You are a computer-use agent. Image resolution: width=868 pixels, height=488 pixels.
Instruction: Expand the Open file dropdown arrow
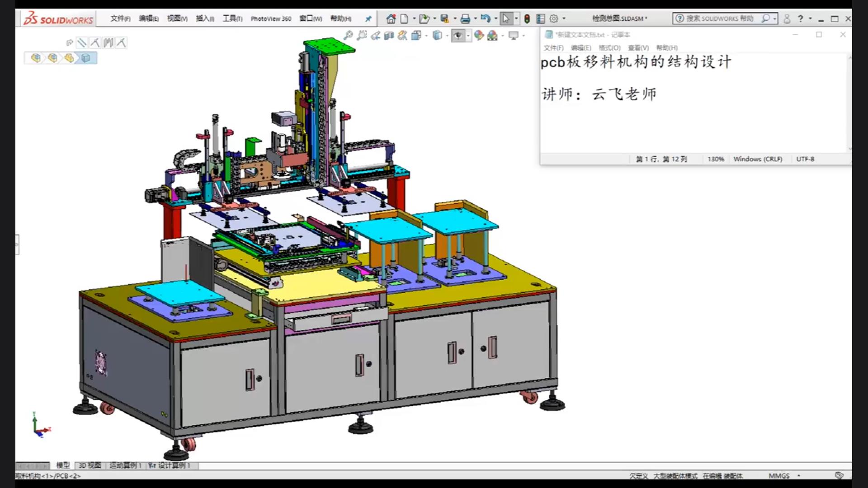[434, 19]
